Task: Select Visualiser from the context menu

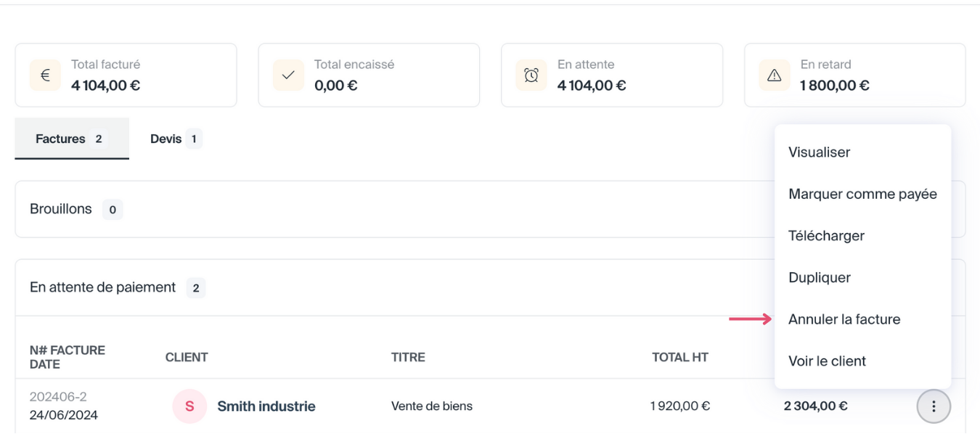Action: (x=819, y=152)
